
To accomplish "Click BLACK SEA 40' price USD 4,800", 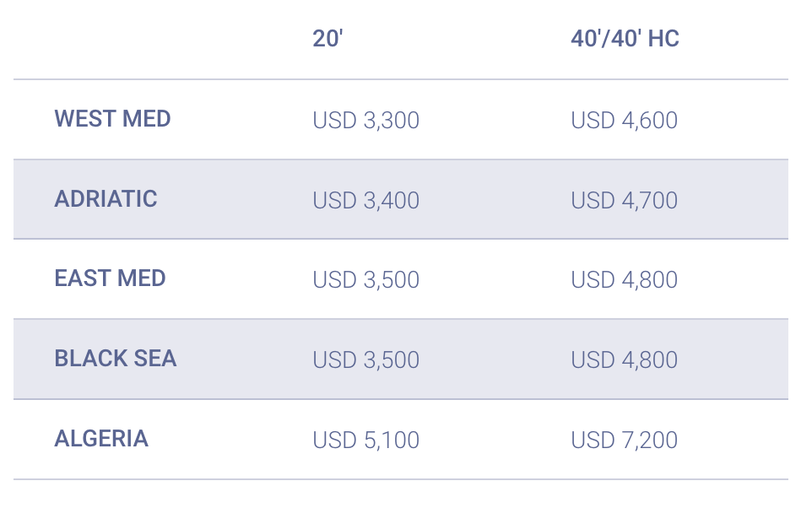I will tap(624, 360).
